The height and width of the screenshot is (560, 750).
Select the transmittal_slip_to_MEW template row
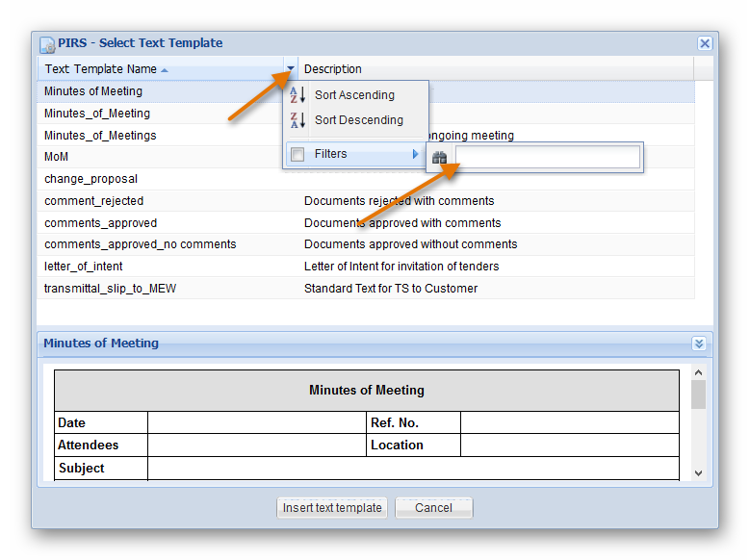click(110, 289)
